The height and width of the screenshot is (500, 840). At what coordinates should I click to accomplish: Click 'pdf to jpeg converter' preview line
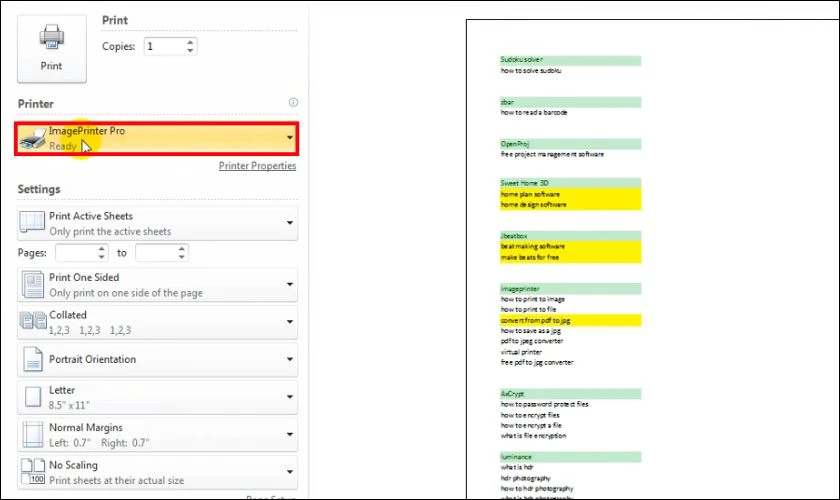coord(531,341)
